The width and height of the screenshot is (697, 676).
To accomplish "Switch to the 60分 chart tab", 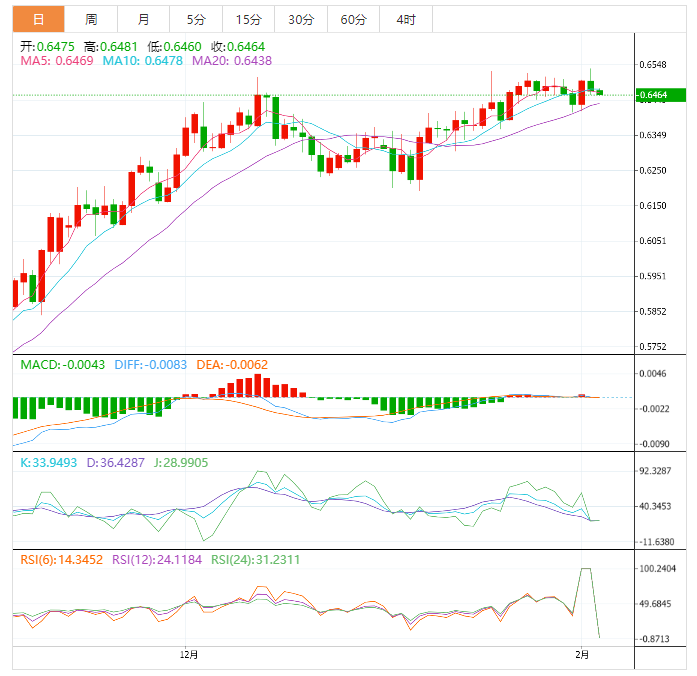I will pos(353,19).
